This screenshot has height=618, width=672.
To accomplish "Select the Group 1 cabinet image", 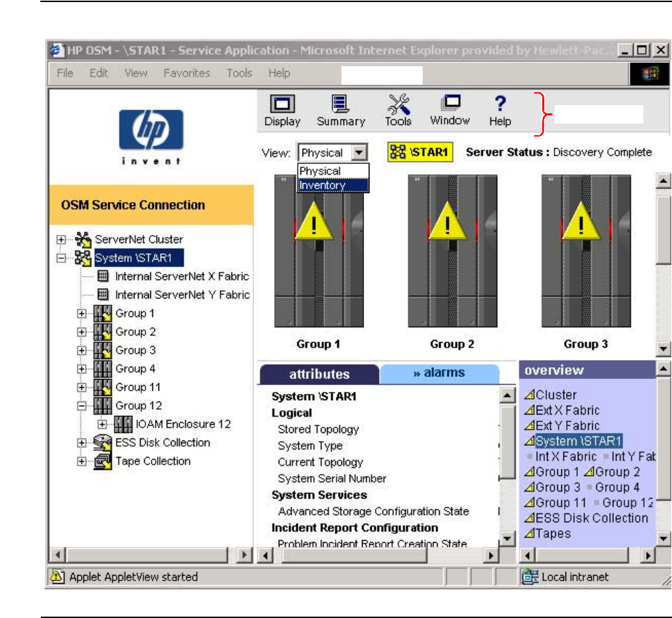I will click(319, 251).
